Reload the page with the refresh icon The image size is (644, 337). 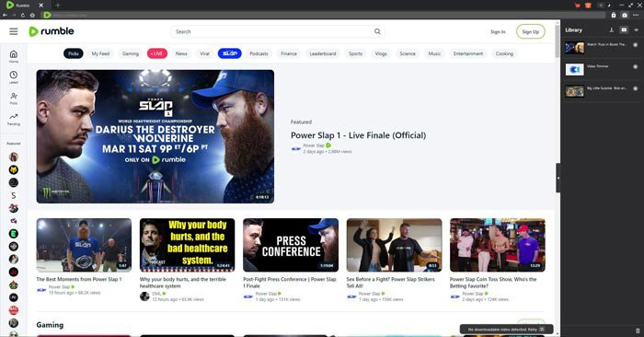point(23,15)
